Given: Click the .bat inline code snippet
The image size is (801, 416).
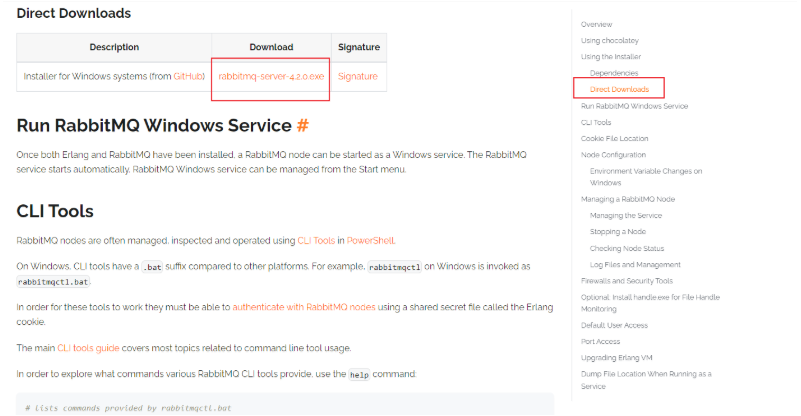Looking at the screenshot, I should pyautogui.click(x=152, y=267).
